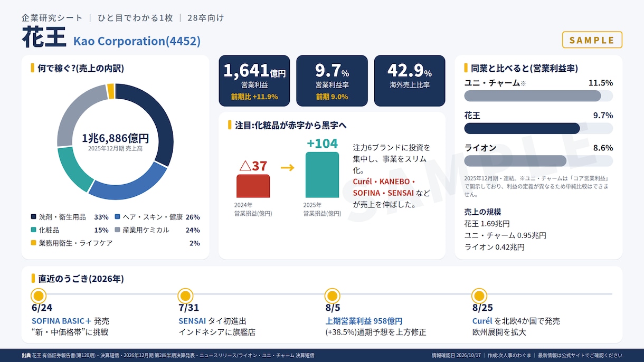Click the teal 化粧品 legend swatch

tap(34, 230)
